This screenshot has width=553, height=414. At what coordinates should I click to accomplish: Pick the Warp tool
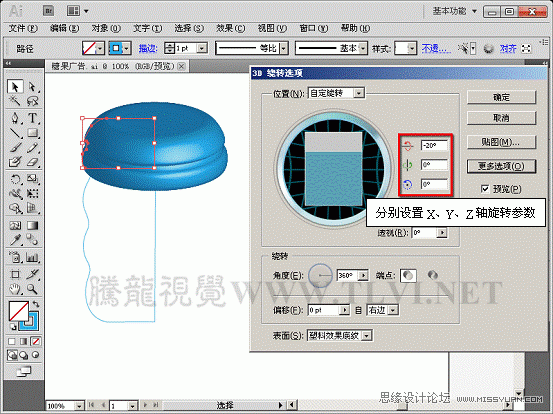tap(15, 194)
